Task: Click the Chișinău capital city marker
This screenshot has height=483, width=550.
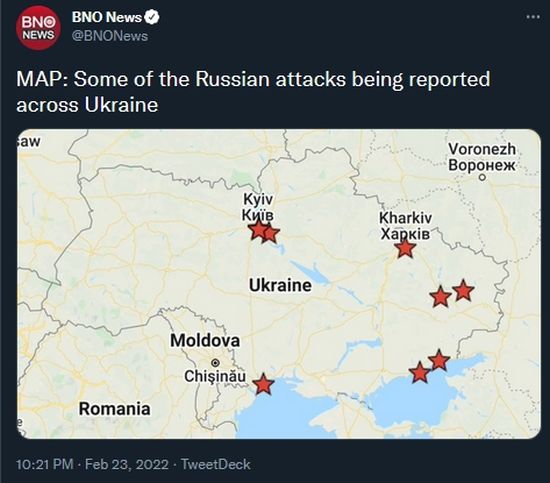Action: point(215,362)
